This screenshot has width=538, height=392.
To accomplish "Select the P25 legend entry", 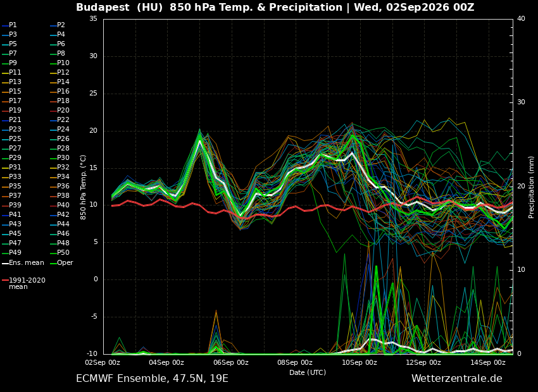I will (x=11, y=138).
